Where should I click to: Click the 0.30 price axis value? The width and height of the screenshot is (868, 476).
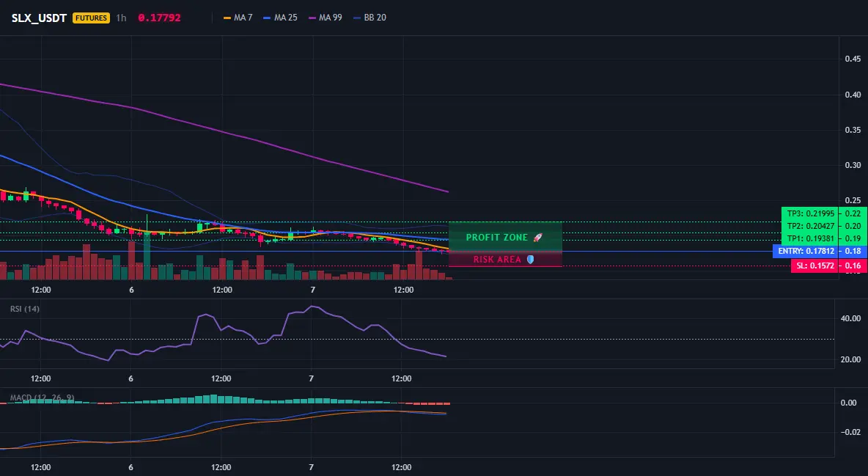point(853,165)
